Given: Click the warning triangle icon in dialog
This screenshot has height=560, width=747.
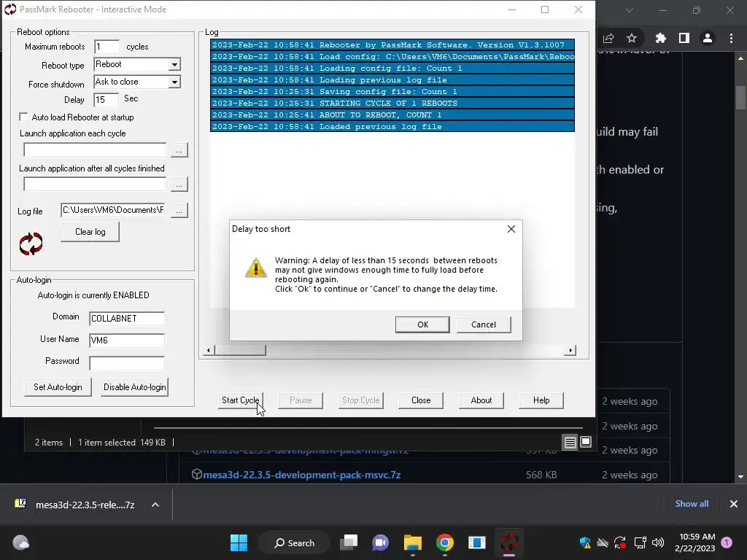Looking at the screenshot, I should click(256, 268).
